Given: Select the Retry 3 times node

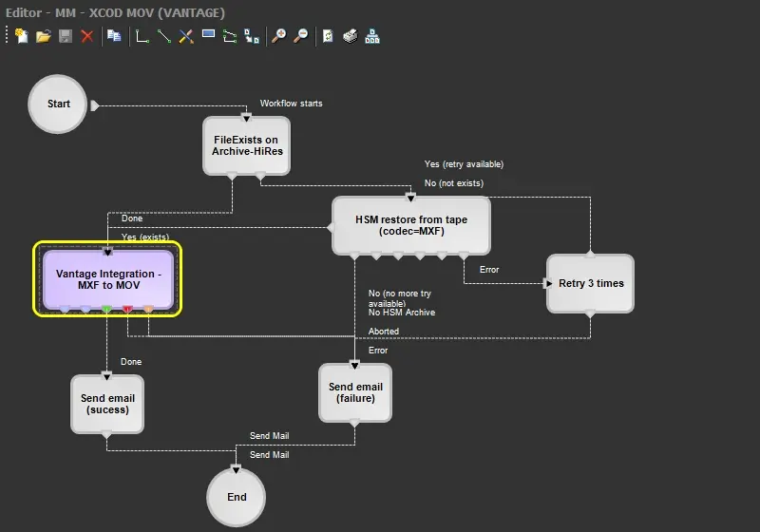Looking at the screenshot, I should 590,283.
